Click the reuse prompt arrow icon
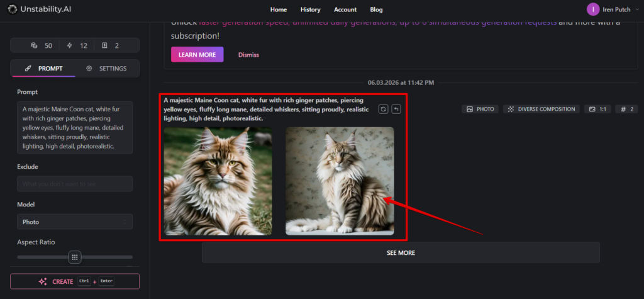644x299 pixels. point(396,109)
